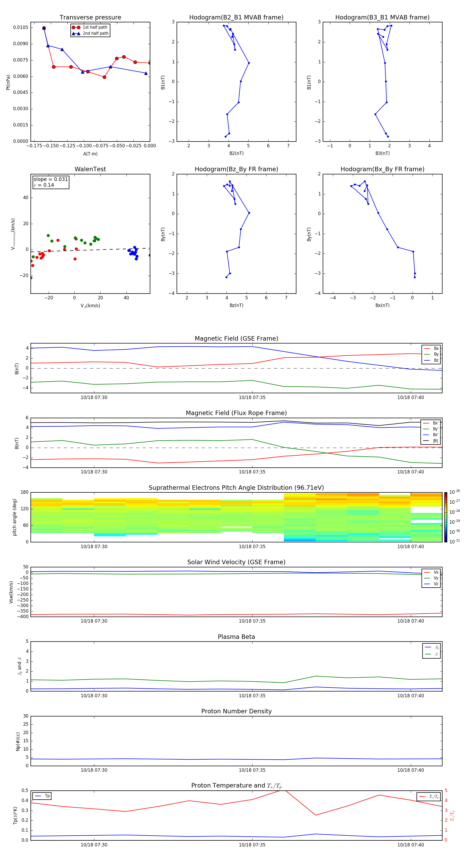Click the βp legend entry in Plasma Beta
The width and height of the screenshot is (473, 868).
coord(431,647)
